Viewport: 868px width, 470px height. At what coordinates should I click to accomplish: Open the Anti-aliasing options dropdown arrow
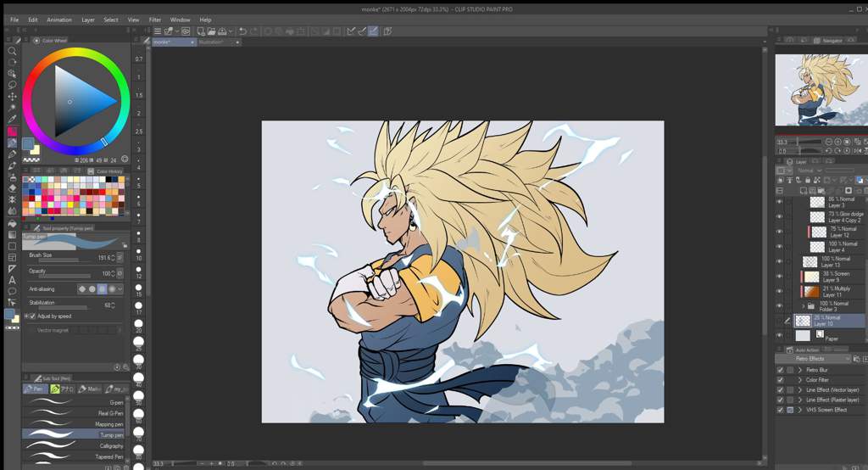(120, 288)
